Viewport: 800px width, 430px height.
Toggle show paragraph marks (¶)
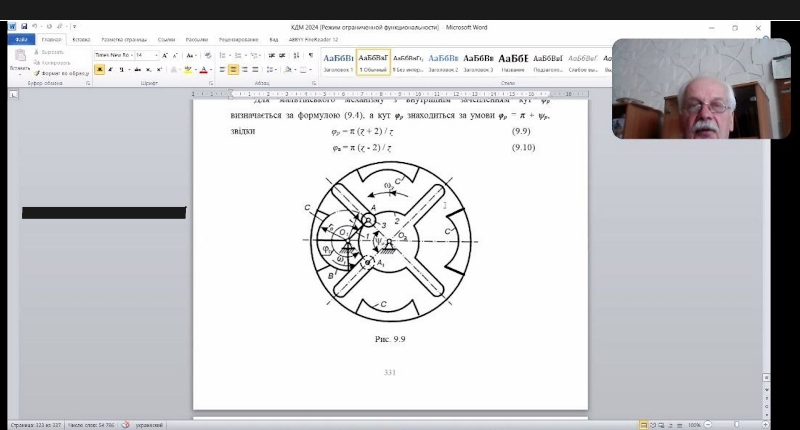(x=311, y=55)
